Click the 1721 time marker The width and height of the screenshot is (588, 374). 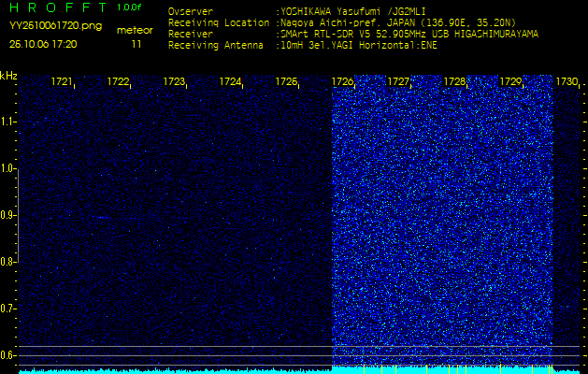[62, 81]
